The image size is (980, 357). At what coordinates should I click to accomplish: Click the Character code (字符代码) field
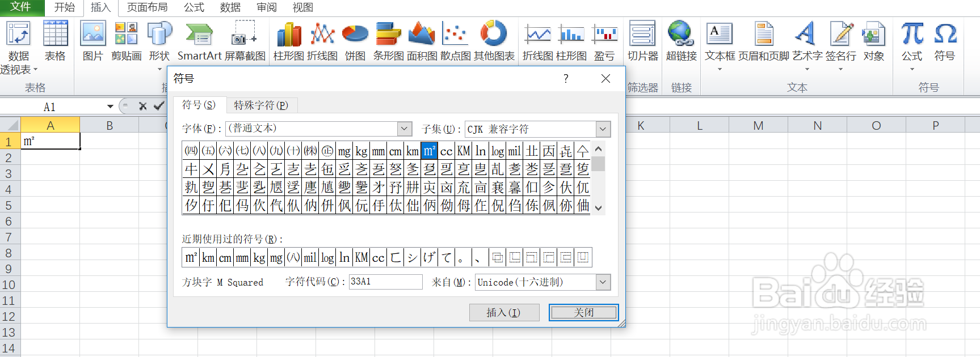pyautogui.click(x=386, y=282)
